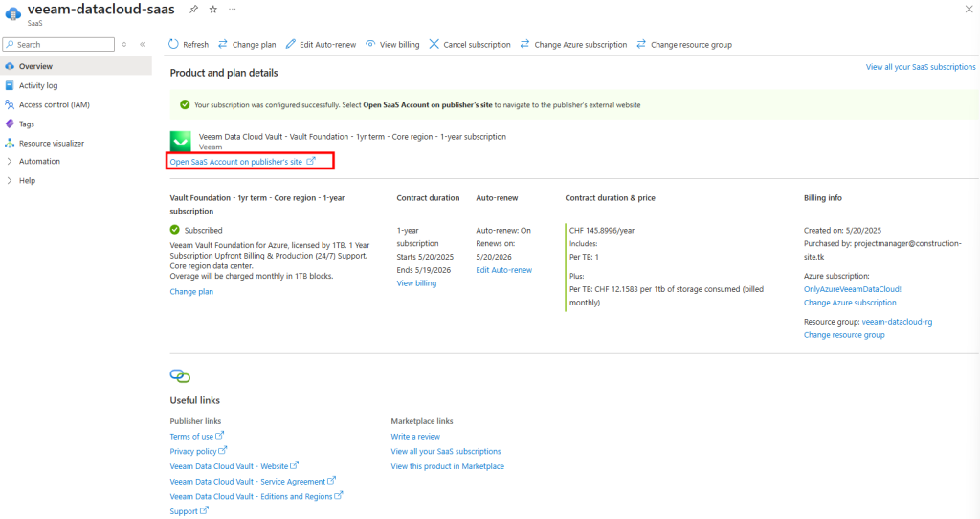This screenshot has width=980, height=519.
Task: Focus the sidebar Search field
Action: pos(58,44)
